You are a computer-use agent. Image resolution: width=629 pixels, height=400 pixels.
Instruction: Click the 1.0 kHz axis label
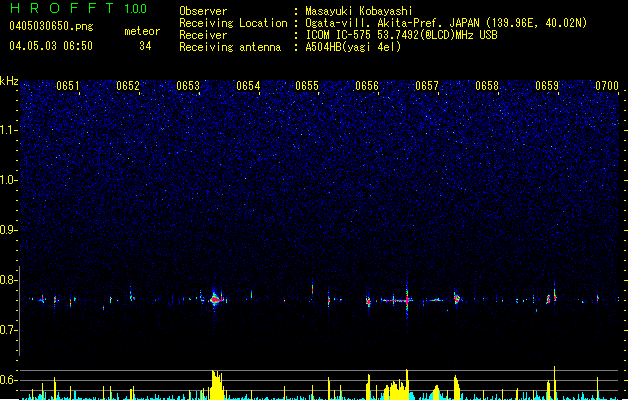point(9,180)
